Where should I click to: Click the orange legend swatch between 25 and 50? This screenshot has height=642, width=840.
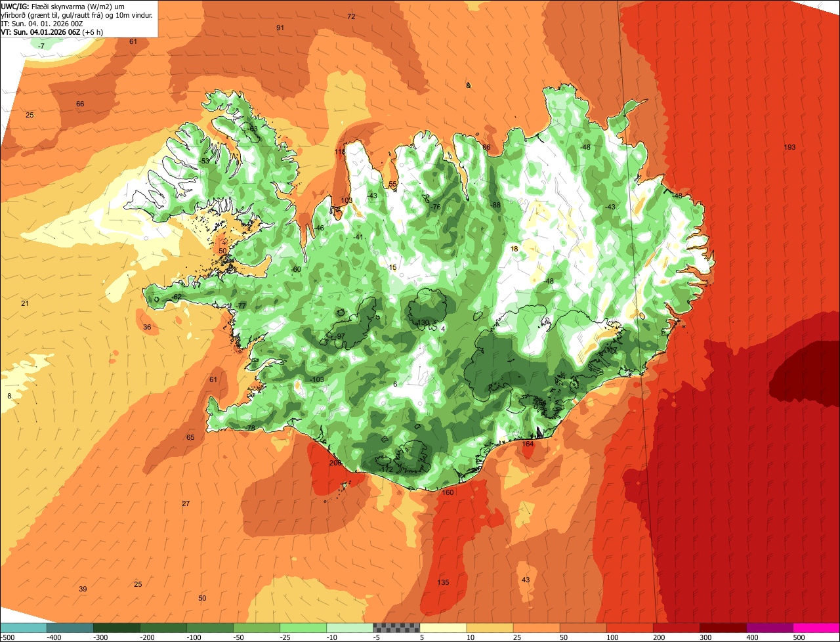tap(536, 628)
